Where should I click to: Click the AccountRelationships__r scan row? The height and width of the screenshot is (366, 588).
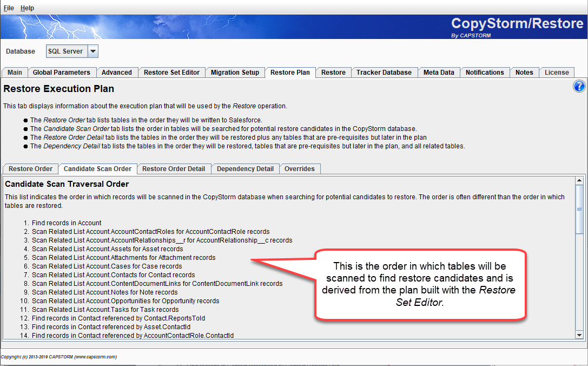click(162, 240)
